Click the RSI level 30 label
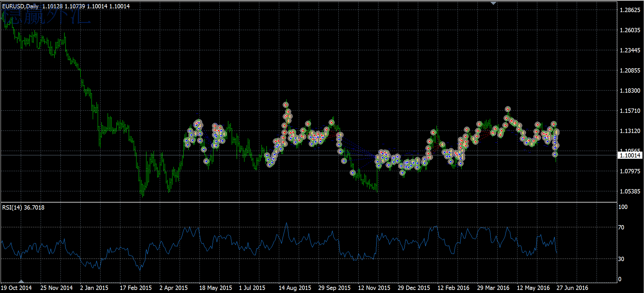 pos(621,259)
